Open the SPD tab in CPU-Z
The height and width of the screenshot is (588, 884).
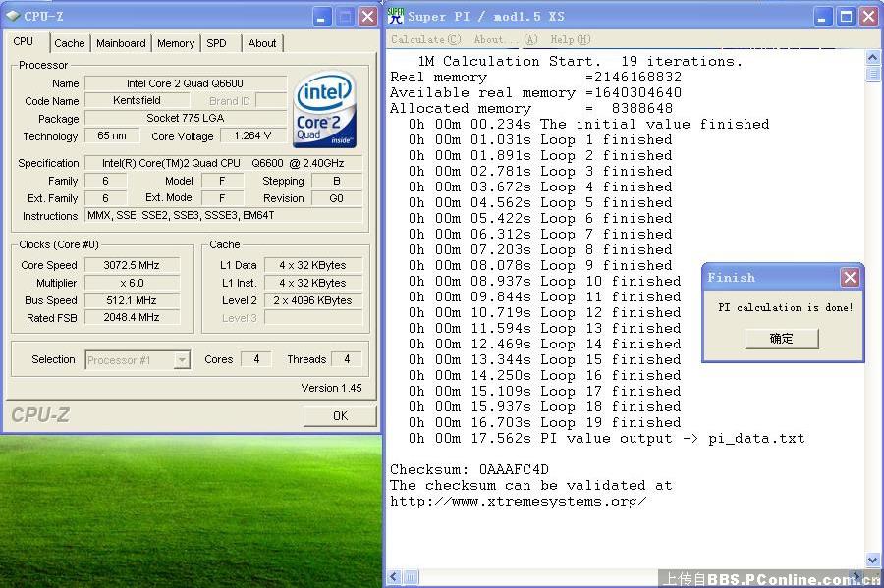(x=216, y=43)
